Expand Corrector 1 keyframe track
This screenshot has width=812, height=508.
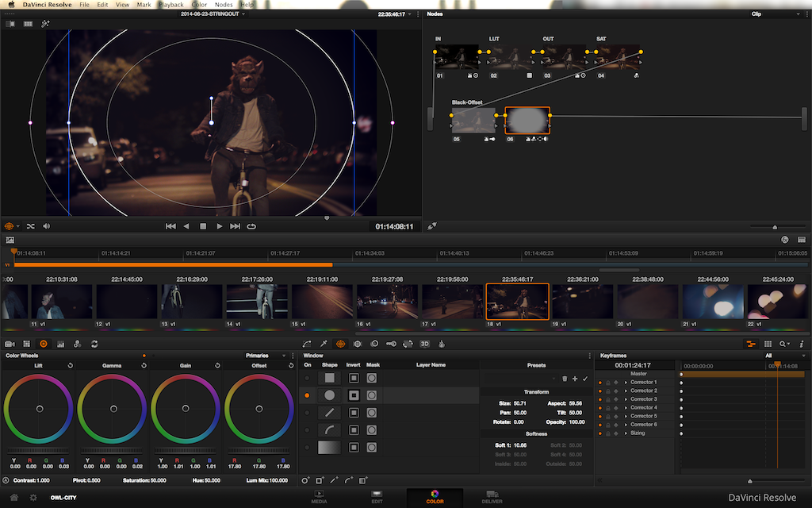(626, 383)
